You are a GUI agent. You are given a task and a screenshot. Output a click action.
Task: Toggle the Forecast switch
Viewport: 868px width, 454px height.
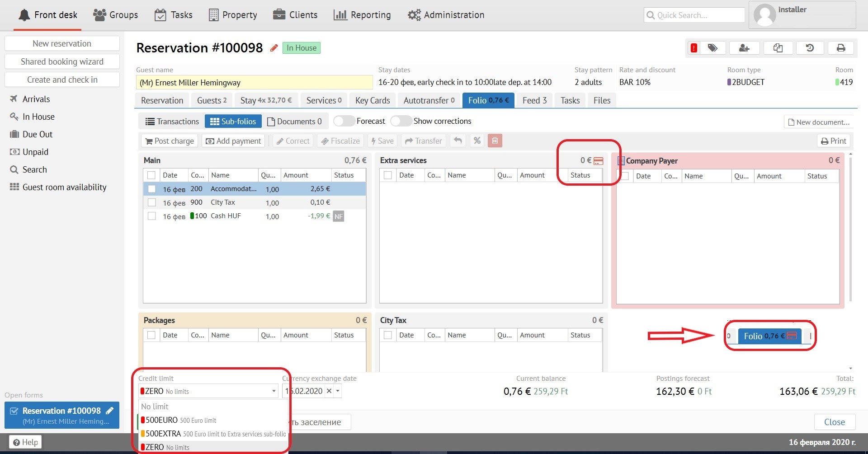coord(344,121)
